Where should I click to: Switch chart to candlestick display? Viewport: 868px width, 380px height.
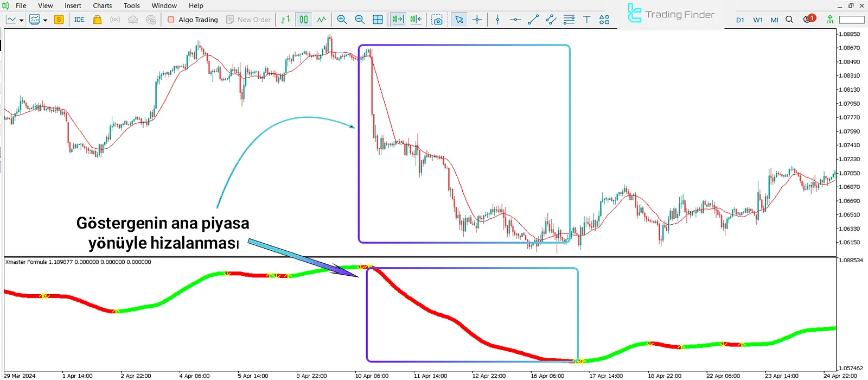tap(304, 20)
